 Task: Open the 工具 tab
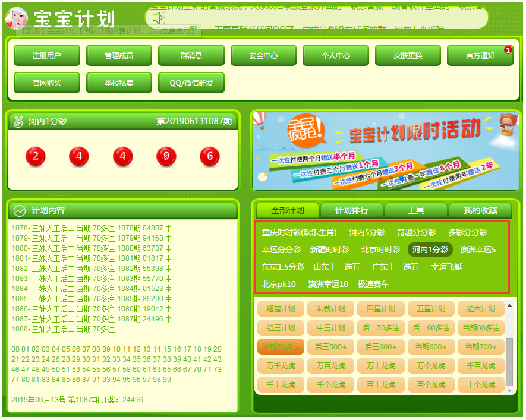point(415,210)
